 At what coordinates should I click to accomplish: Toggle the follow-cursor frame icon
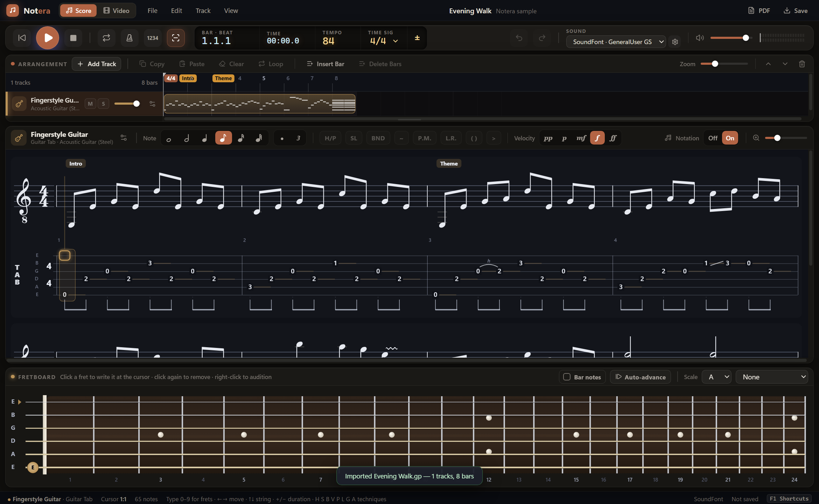(x=176, y=38)
